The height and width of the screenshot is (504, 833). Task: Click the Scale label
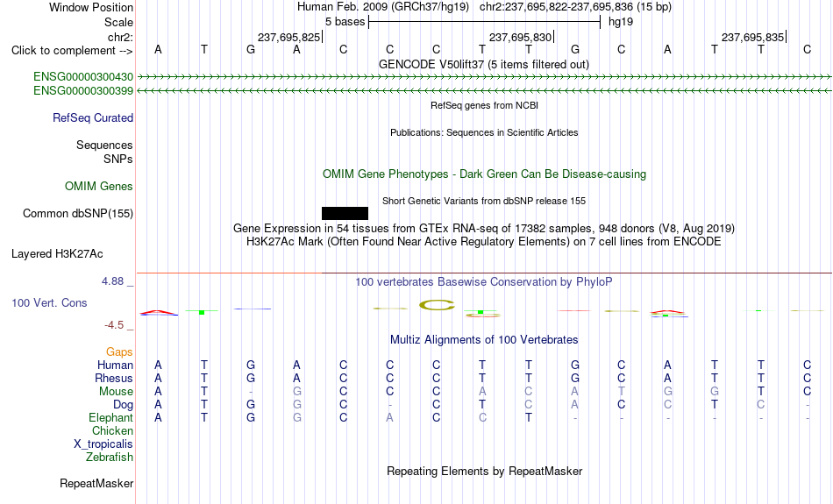click(x=118, y=22)
